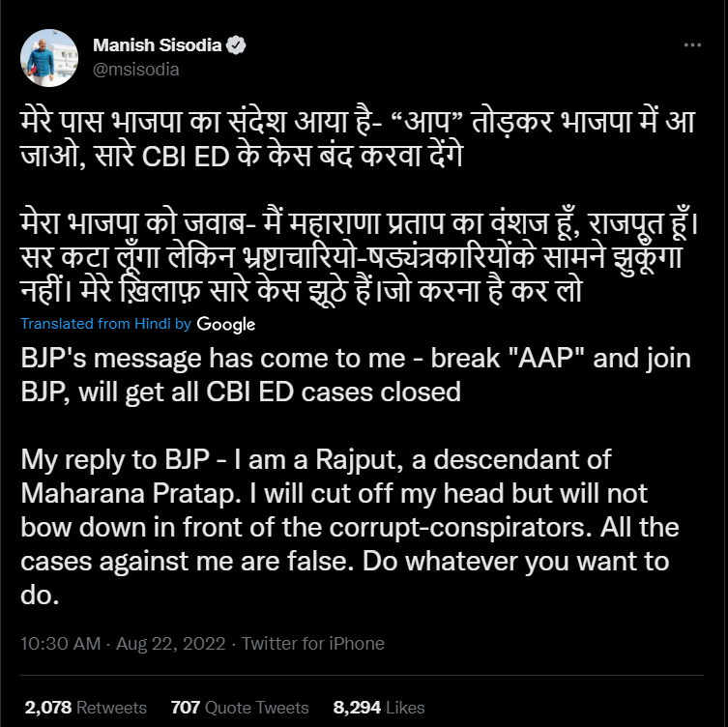The height and width of the screenshot is (727, 728).
Task: Click Manish Sisodia's profile picture
Action: [46, 58]
